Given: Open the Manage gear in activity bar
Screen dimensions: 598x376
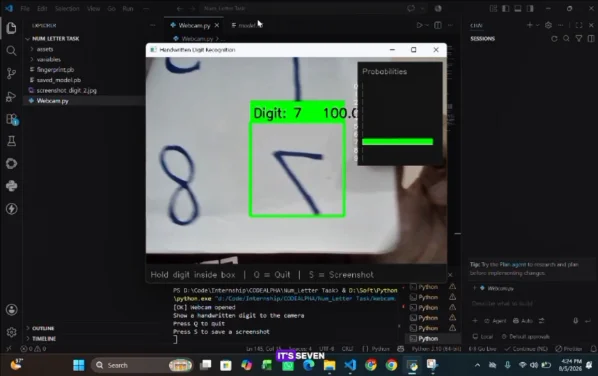Looking at the screenshot, I should [11, 332].
